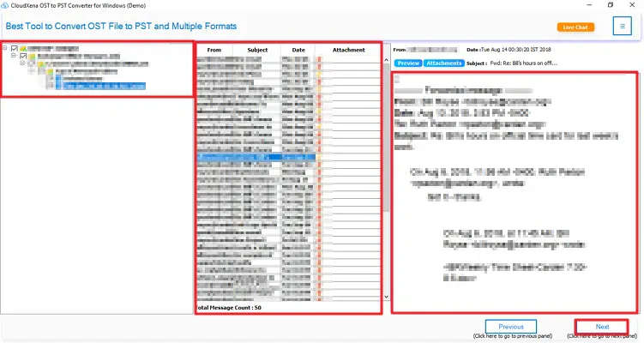644x343 pixels.
Task: Open the hamburger menu icon
Action: pos(623,27)
